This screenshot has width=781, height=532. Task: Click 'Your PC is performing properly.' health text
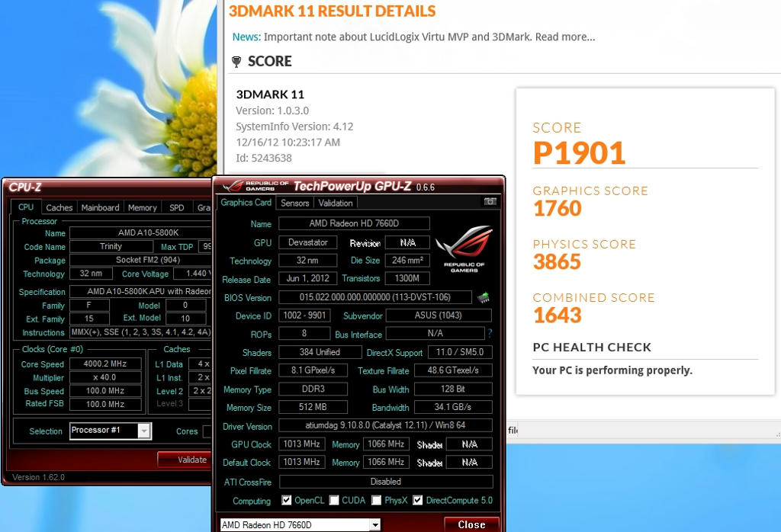coord(612,370)
